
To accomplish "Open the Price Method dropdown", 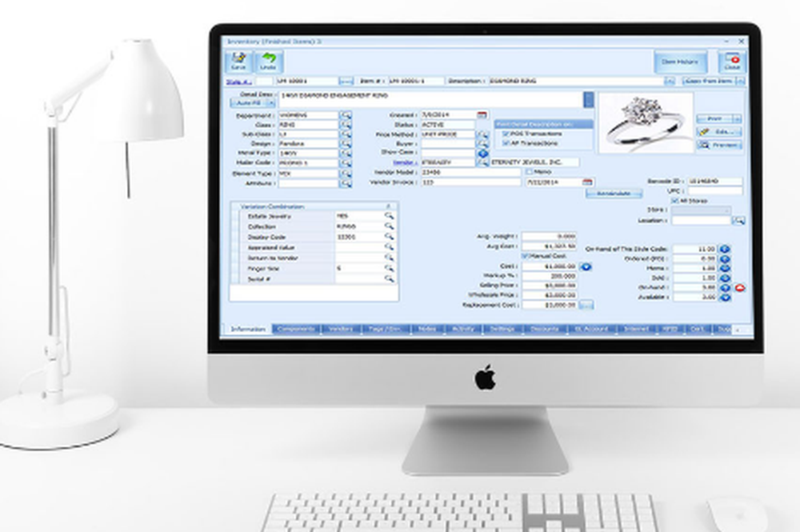I will (484, 134).
